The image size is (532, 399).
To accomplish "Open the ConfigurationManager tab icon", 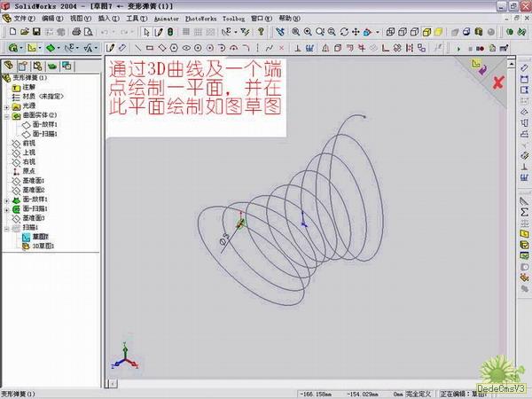I will (36, 66).
